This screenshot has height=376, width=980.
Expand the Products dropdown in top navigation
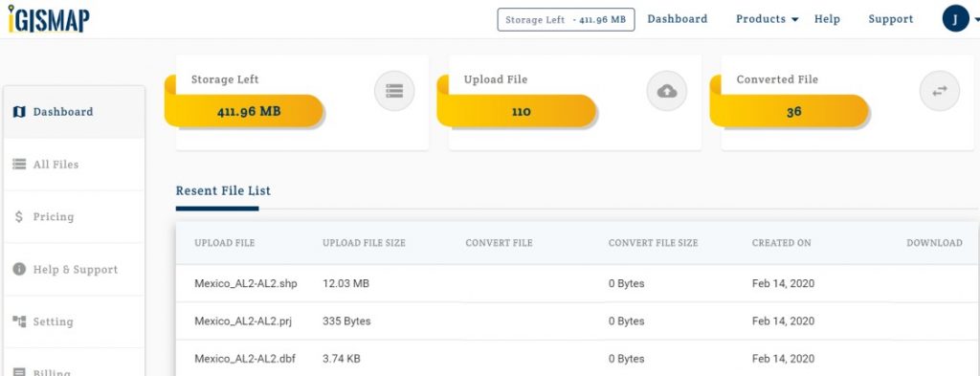[x=767, y=19]
